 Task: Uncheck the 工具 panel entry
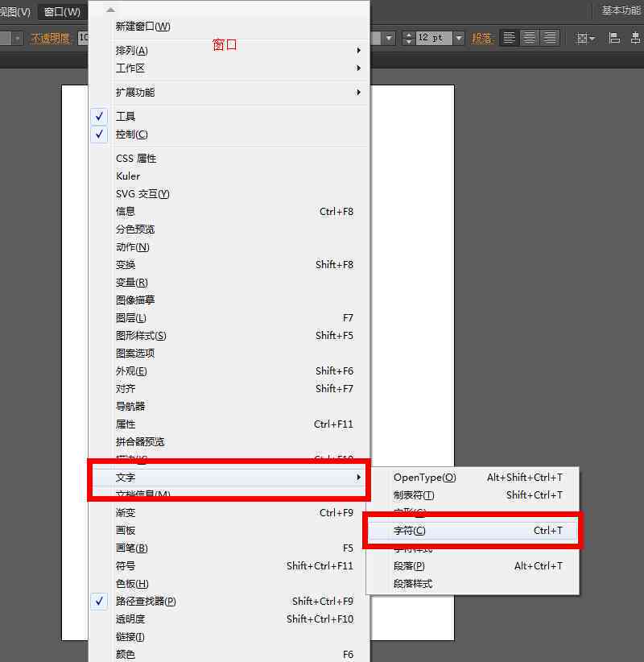click(229, 116)
